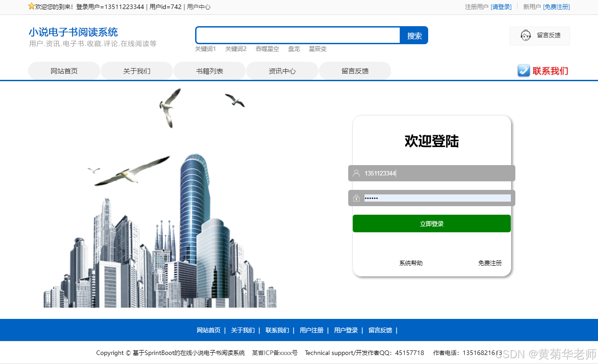Open the 关于我们 nav tab

[137, 71]
